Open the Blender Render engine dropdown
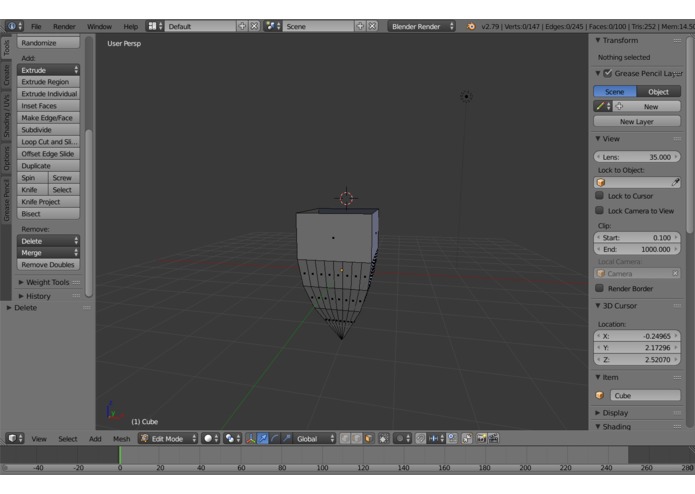 pos(422,26)
